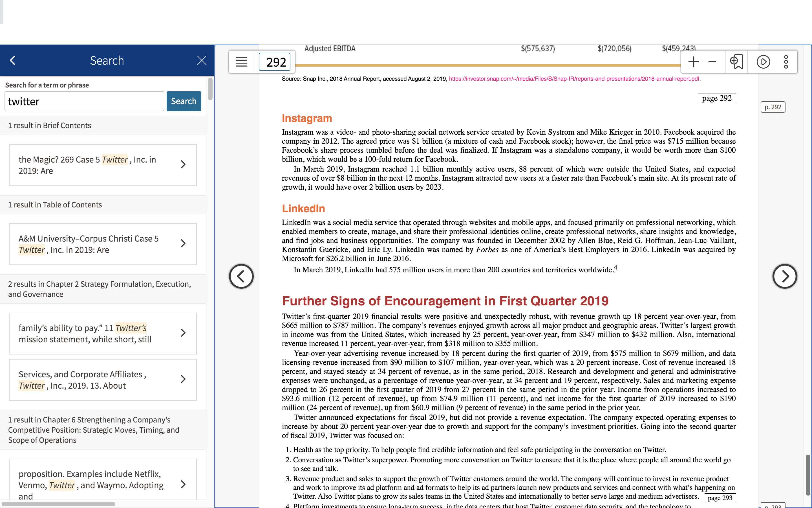
Task: Click the search results vertical scrollbar
Action: click(x=210, y=89)
